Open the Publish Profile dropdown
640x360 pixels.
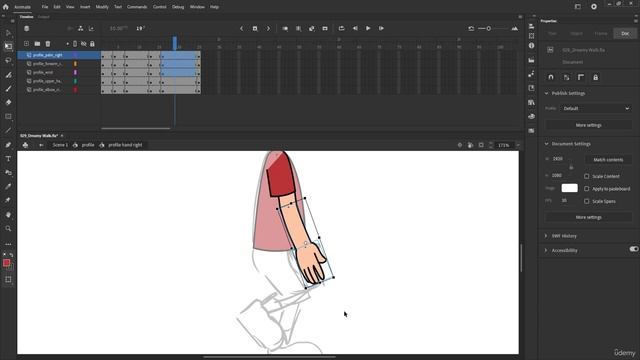[596, 109]
